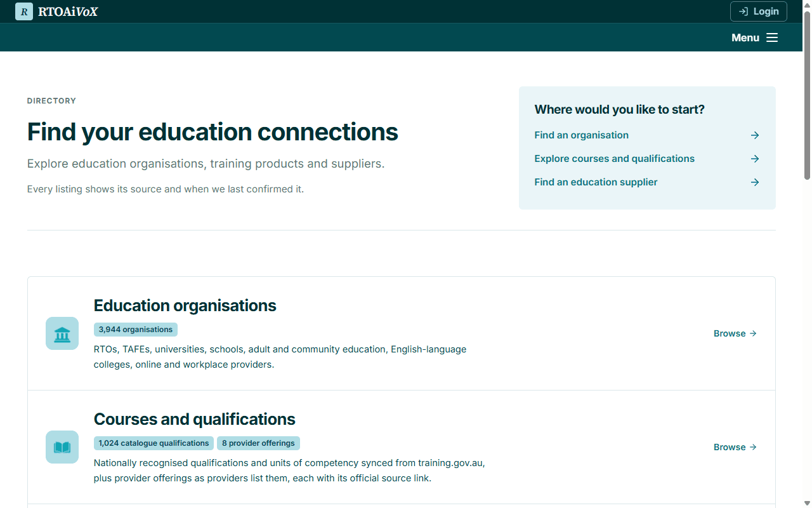Click the RTOAiVoX logo icon
812x508 pixels.
[x=24, y=11]
